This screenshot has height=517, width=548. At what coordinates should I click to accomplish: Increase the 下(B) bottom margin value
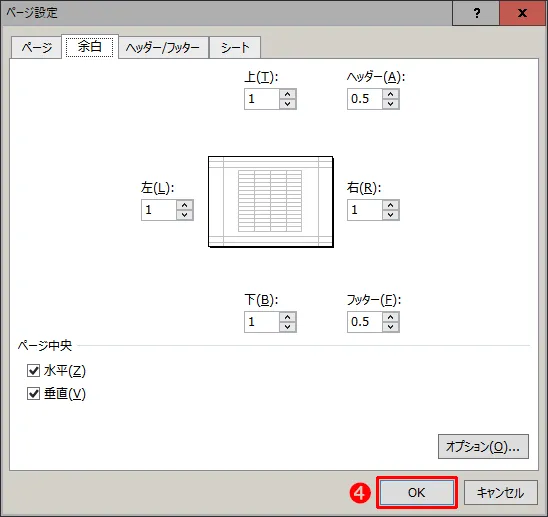(288, 317)
